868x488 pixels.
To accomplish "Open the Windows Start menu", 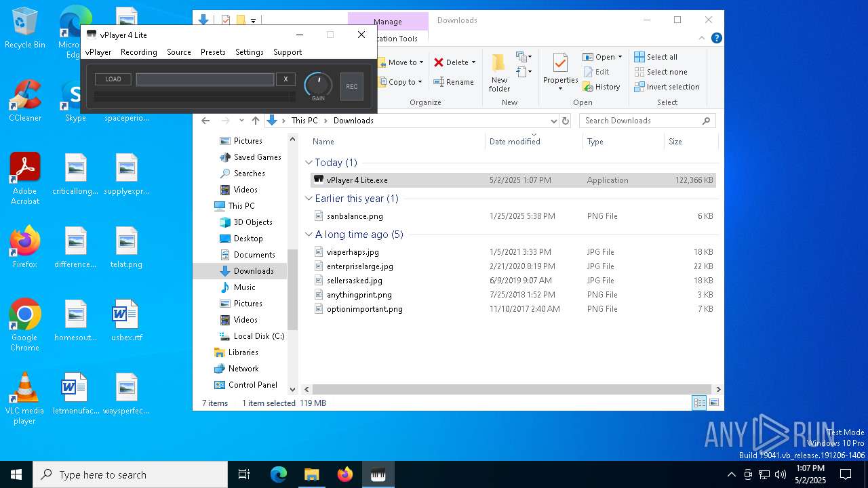I will click(16, 474).
